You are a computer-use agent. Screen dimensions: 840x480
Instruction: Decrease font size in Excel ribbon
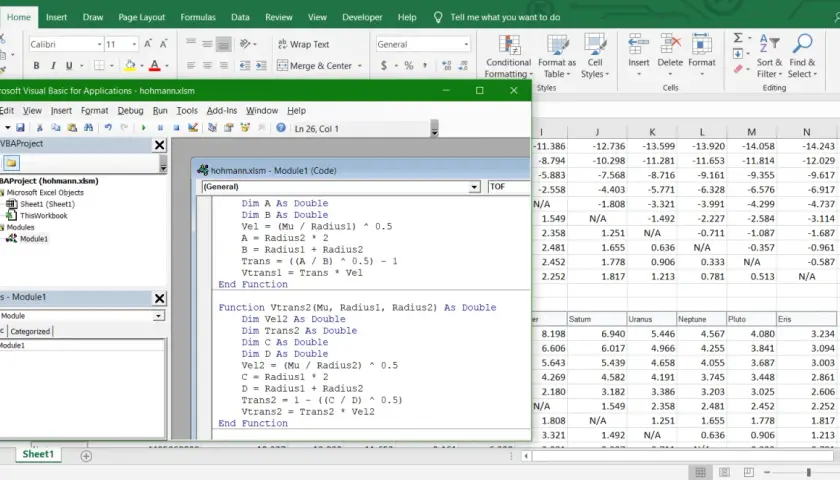point(163,44)
